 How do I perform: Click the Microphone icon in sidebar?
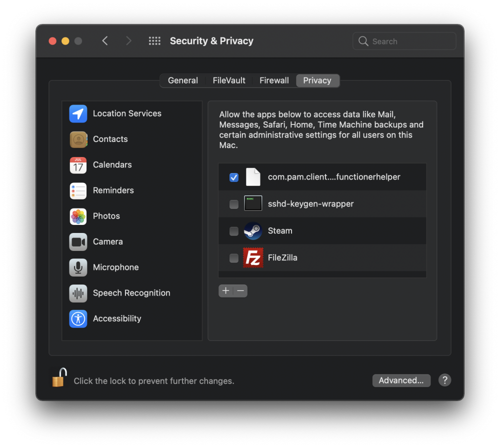(x=78, y=267)
